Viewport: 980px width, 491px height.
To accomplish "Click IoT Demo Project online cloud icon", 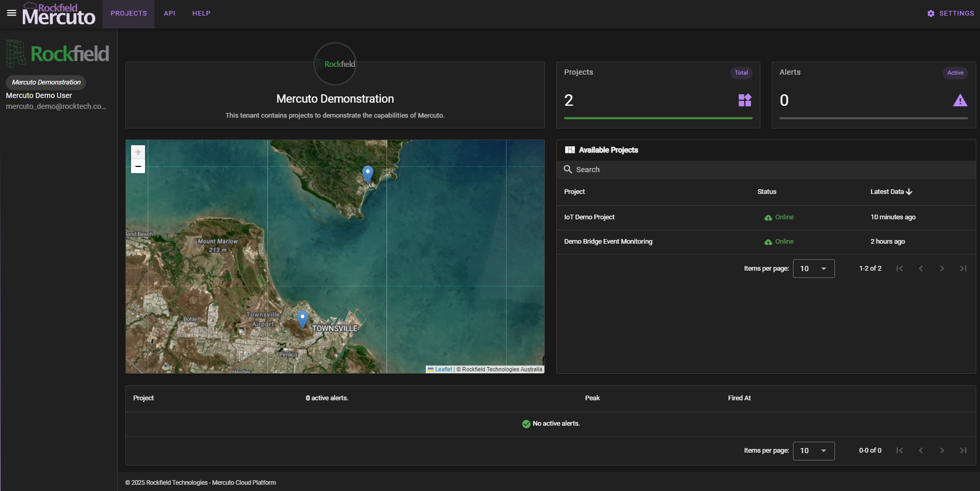I will pyautogui.click(x=768, y=218).
